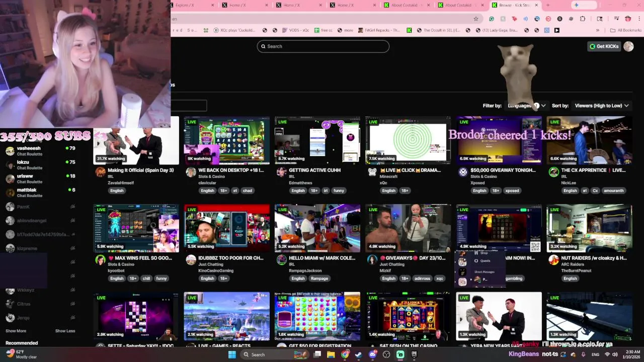Viewport: 644px width, 362px height.
Task: Open urisww channel in sidebar
Action: [40, 178]
